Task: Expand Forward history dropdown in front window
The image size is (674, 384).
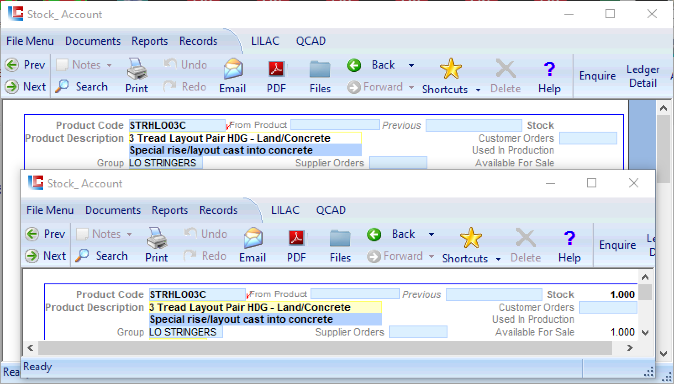Action: [x=431, y=256]
